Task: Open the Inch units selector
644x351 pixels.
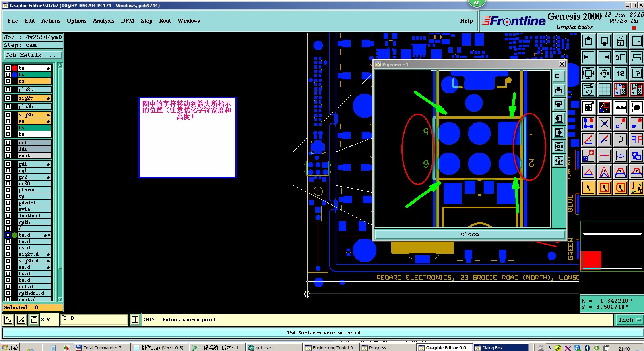Action: coord(629,320)
